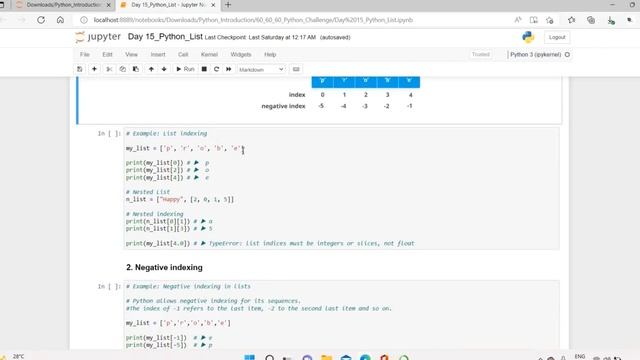Screen dimensions: 640x360
Task: Click the Trusted notebook indicator
Action: pos(481,54)
